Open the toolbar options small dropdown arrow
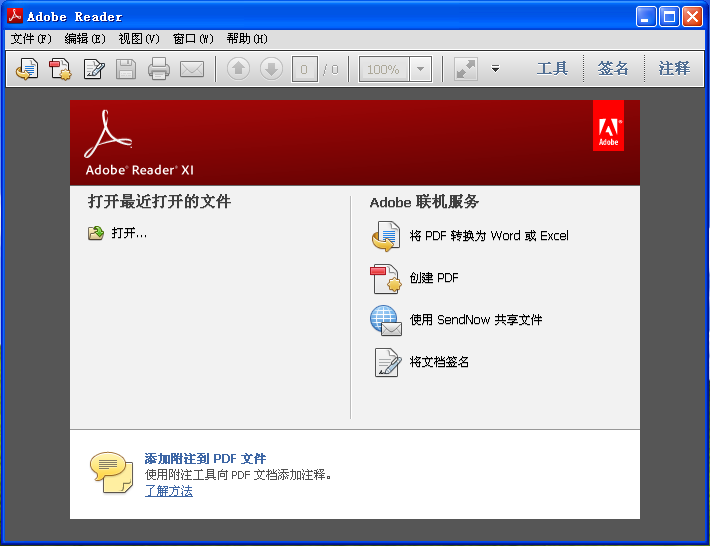The image size is (710, 546). [x=495, y=69]
